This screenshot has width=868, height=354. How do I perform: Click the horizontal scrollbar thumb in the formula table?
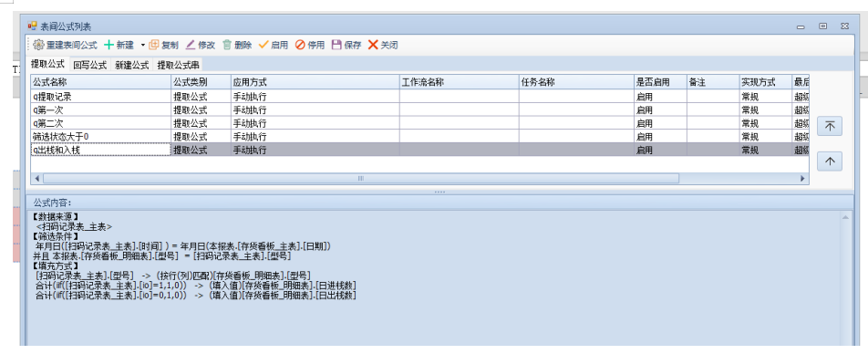(x=361, y=179)
